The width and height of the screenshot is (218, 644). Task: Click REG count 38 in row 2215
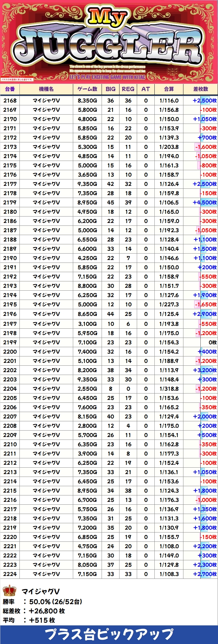(128, 490)
